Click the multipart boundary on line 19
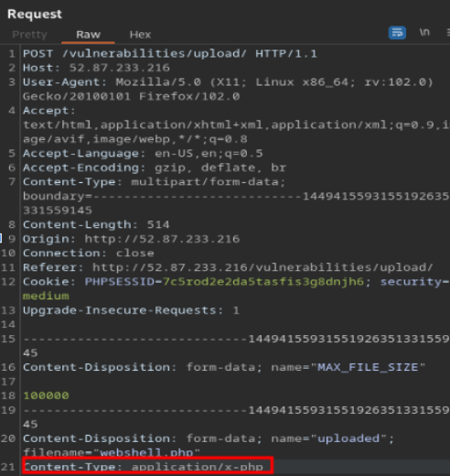The height and width of the screenshot is (476, 450). (x=236, y=410)
